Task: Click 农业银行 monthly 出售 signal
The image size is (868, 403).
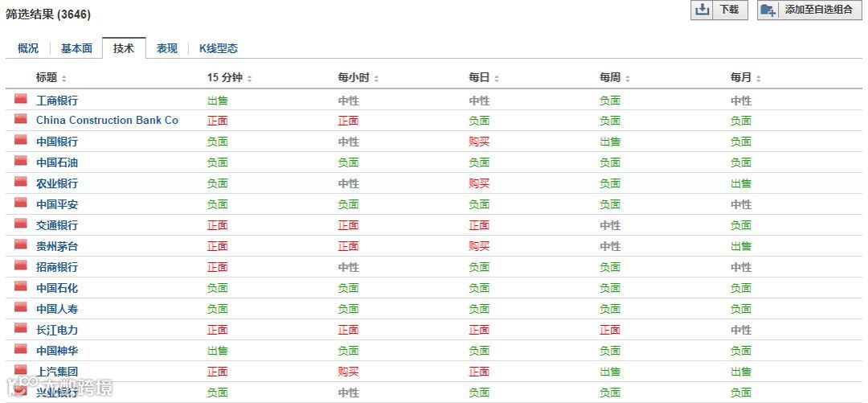Action: click(741, 183)
